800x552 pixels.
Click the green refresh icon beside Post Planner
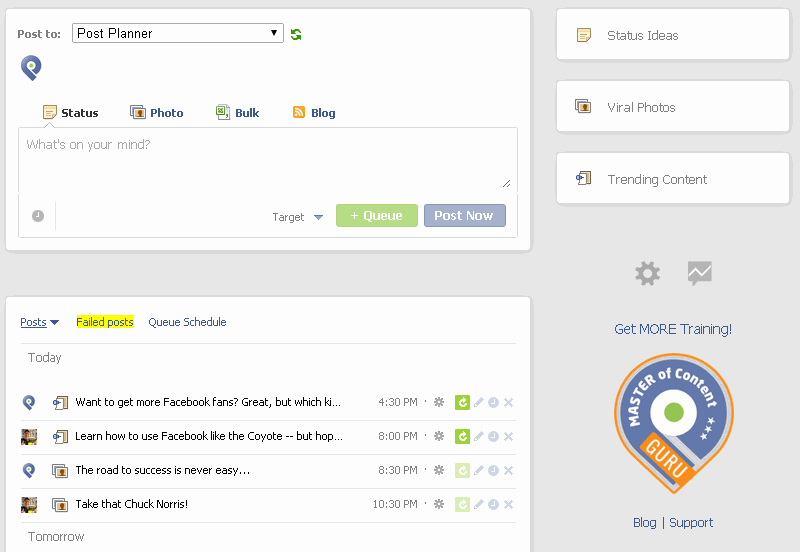pyautogui.click(x=296, y=34)
